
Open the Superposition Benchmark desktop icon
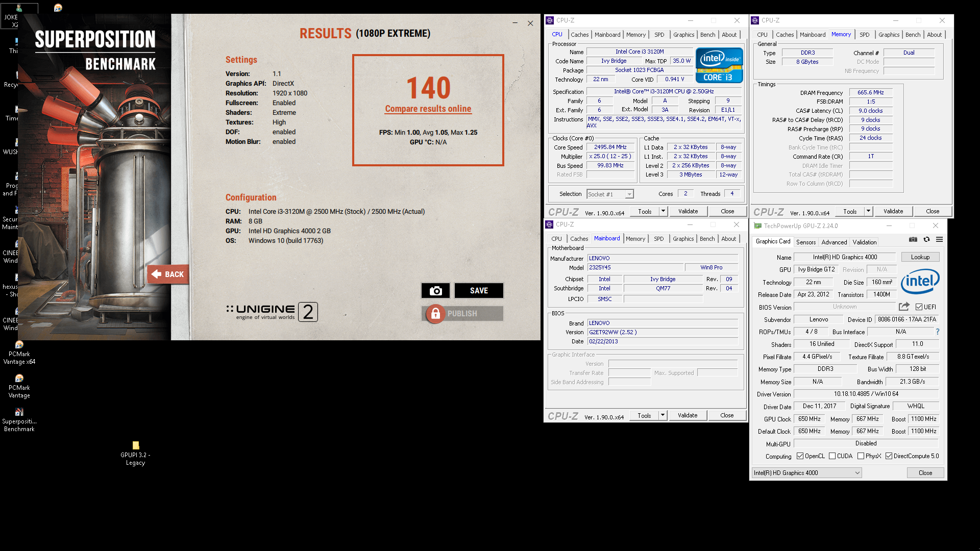(x=19, y=420)
